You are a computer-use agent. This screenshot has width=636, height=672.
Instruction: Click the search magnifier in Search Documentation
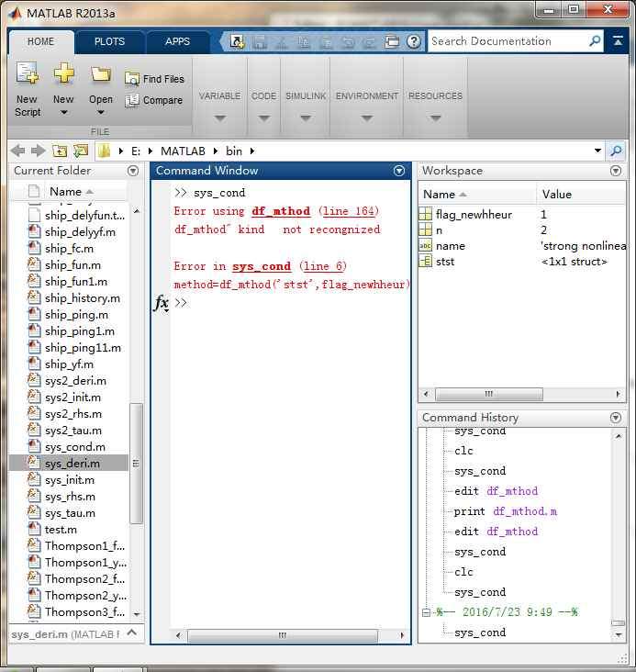(x=595, y=41)
